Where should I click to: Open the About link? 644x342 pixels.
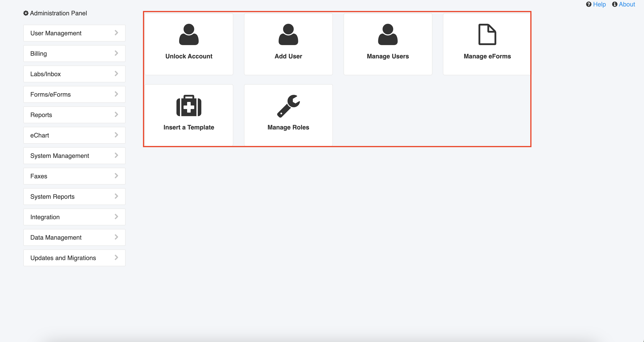[x=627, y=4]
